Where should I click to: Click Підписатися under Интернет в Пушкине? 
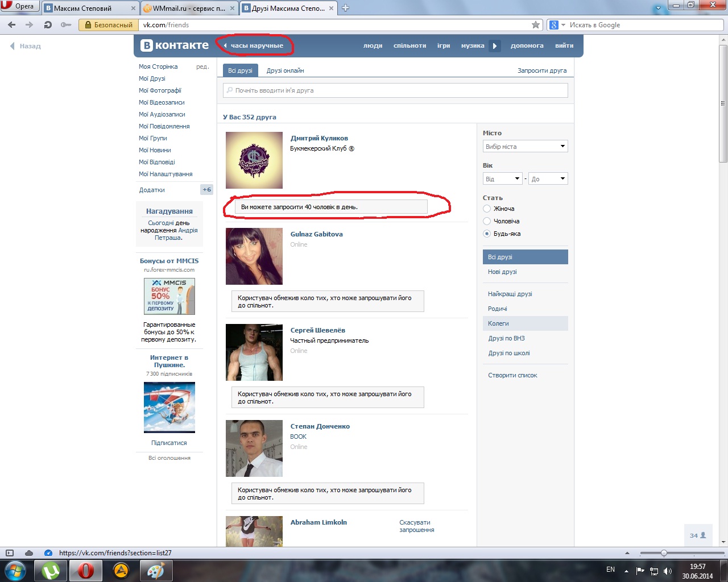[169, 443]
